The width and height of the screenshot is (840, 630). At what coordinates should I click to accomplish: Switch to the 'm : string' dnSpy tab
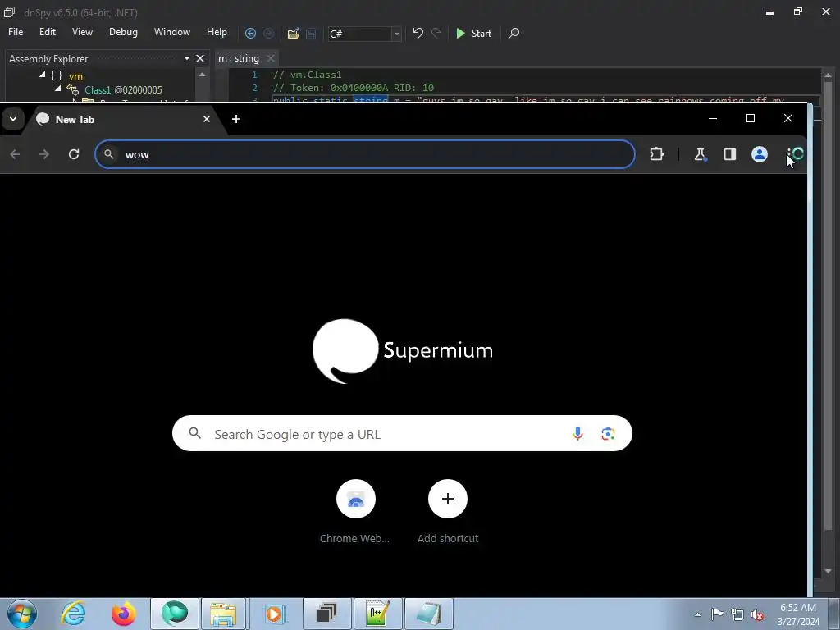(239, 58)
